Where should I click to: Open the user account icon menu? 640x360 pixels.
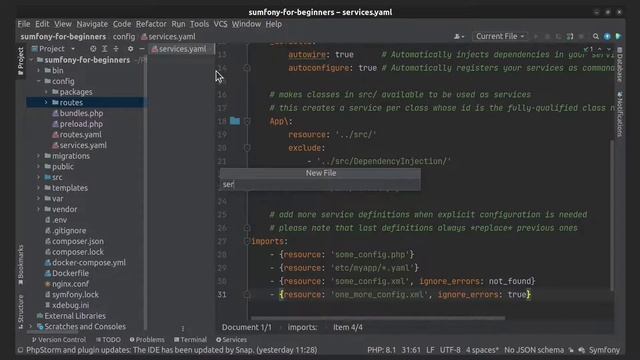tap(459, 36)
